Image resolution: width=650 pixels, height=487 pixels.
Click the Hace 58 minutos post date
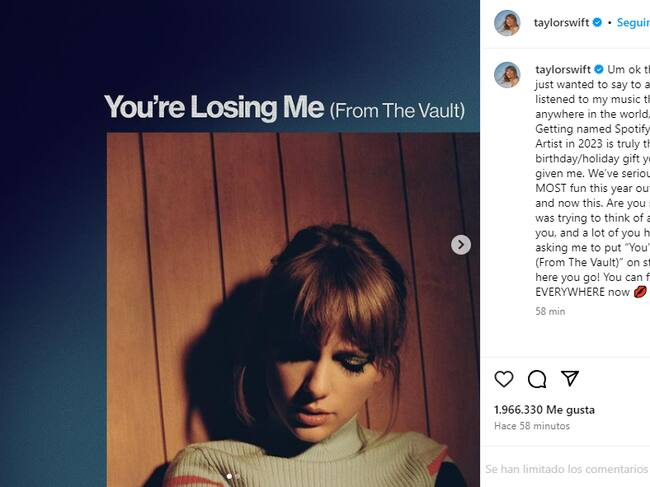click(x=531, y=427)
